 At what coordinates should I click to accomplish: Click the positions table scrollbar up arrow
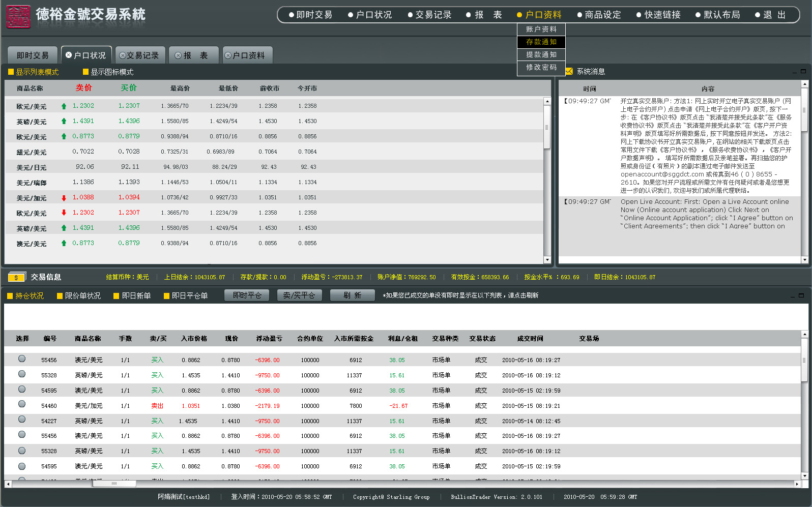tap(804, 334)
